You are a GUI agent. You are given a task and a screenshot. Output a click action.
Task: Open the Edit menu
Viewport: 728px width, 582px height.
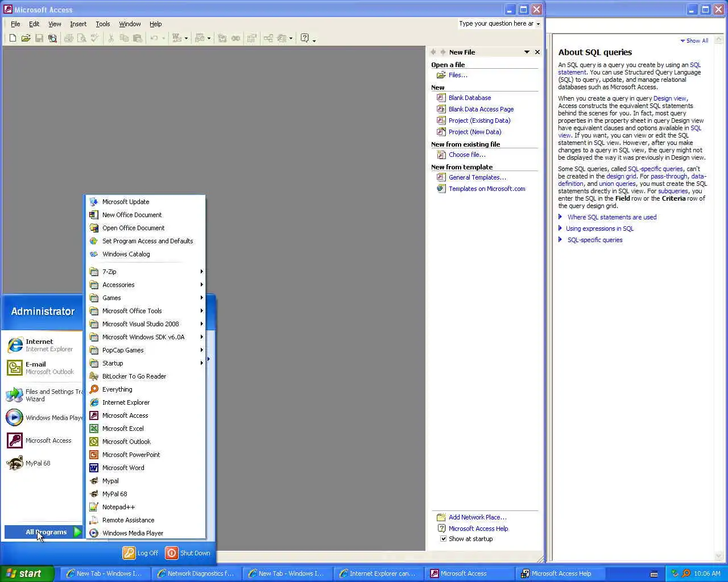tap(34, 24)
